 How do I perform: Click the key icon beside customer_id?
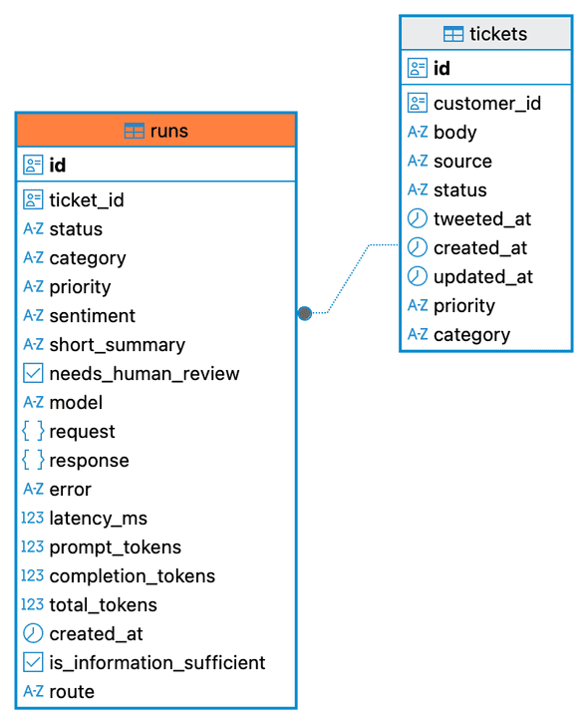418,103
